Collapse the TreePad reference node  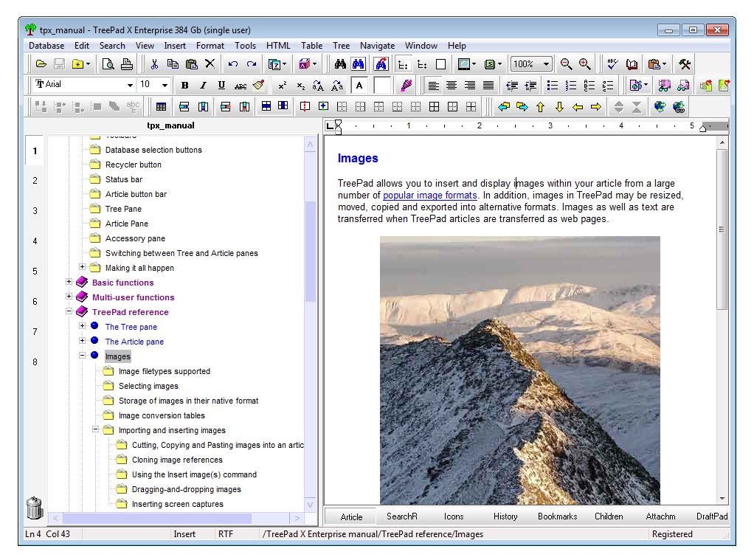click(69, 311)
